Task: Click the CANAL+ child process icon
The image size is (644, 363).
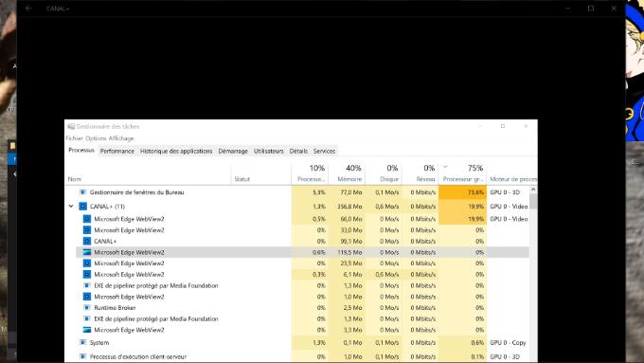Action: (87, 241)
